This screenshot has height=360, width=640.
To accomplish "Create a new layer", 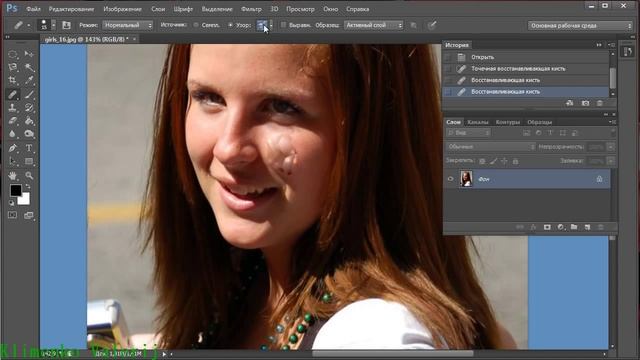I will tap(587, 227).
